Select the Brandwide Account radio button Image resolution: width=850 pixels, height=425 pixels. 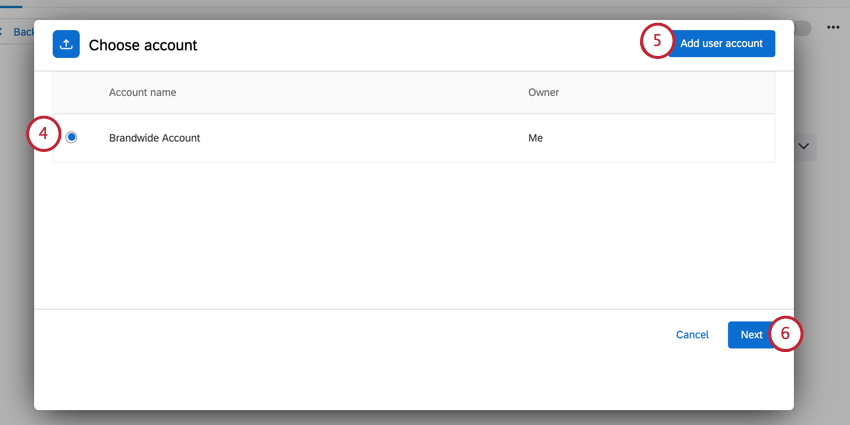pos(72,138)
